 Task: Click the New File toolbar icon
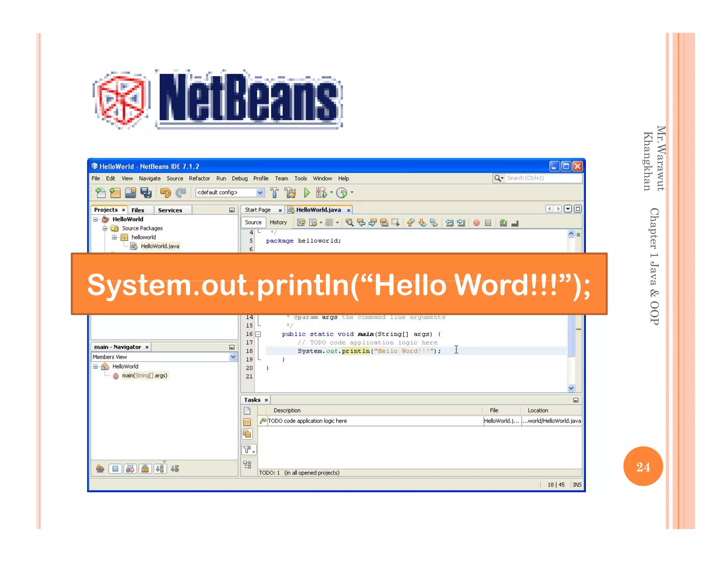[101, 193]
